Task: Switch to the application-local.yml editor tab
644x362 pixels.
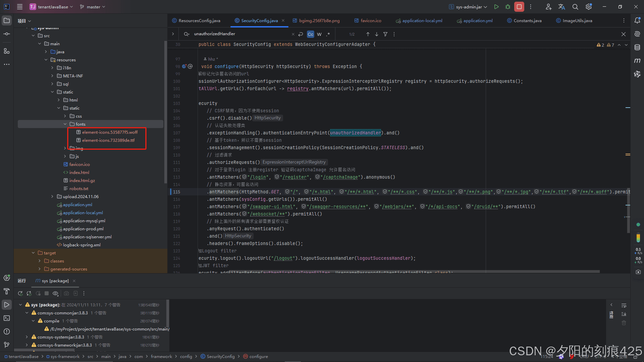Action: [x=422, y=20]
